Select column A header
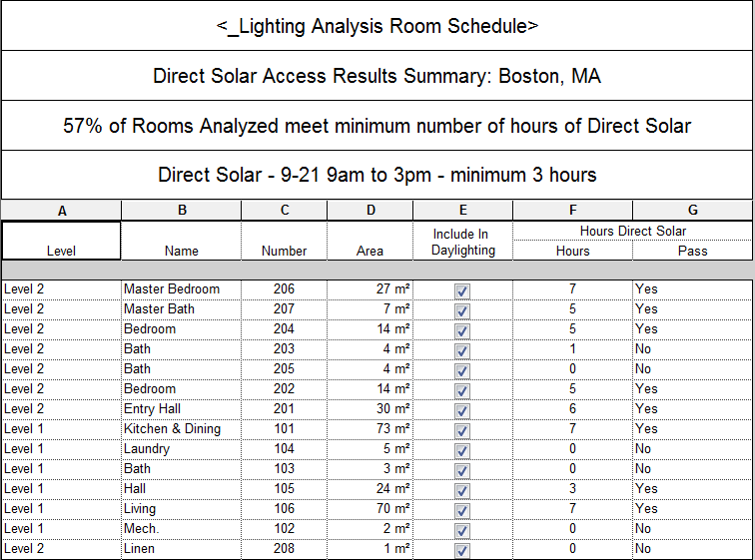The width and height of the screenshot is (755, 560). coord(61,210)
